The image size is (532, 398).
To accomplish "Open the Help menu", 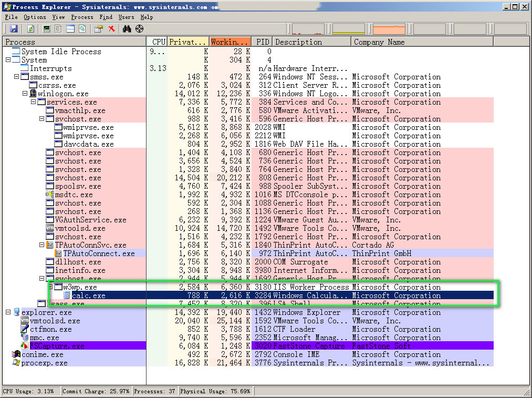I will (147, 17).
